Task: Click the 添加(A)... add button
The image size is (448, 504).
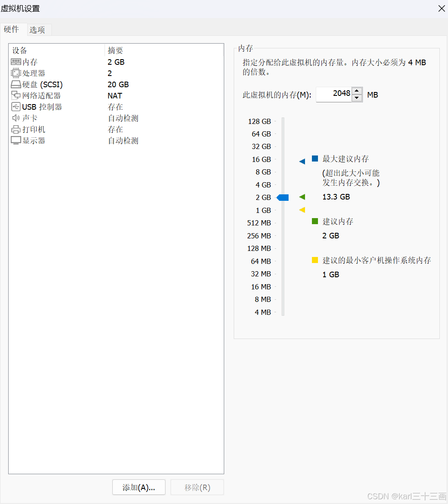Action: (x=139, y=487)
